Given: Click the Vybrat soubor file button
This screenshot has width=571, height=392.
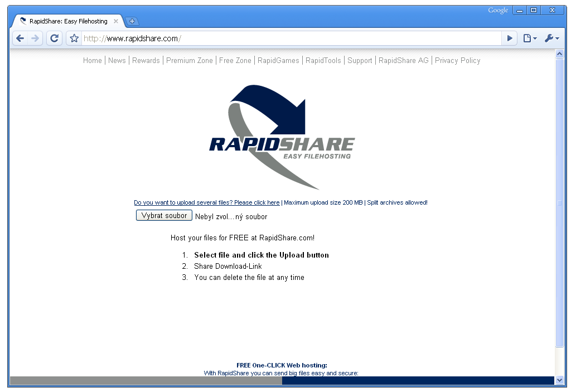Looking at the screenshot, I should [164, 215].
